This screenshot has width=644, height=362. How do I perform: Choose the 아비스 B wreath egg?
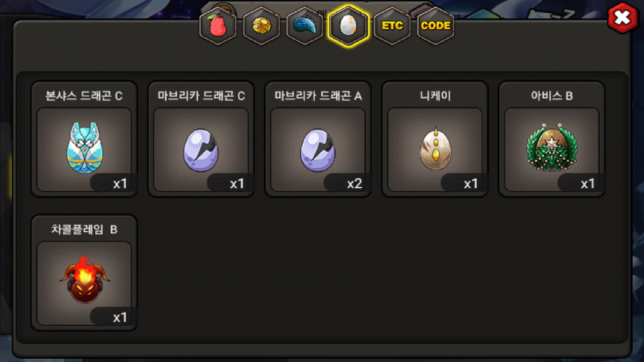click(x=552, y=147)
